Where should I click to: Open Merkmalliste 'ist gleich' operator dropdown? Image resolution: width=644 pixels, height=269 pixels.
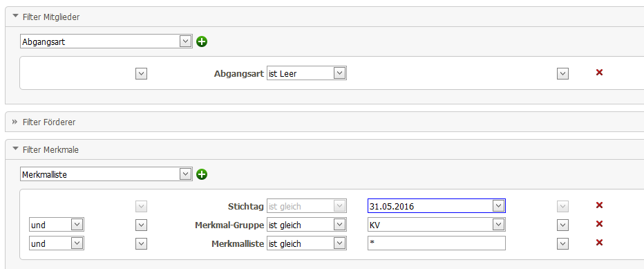(x=306, y=243)
